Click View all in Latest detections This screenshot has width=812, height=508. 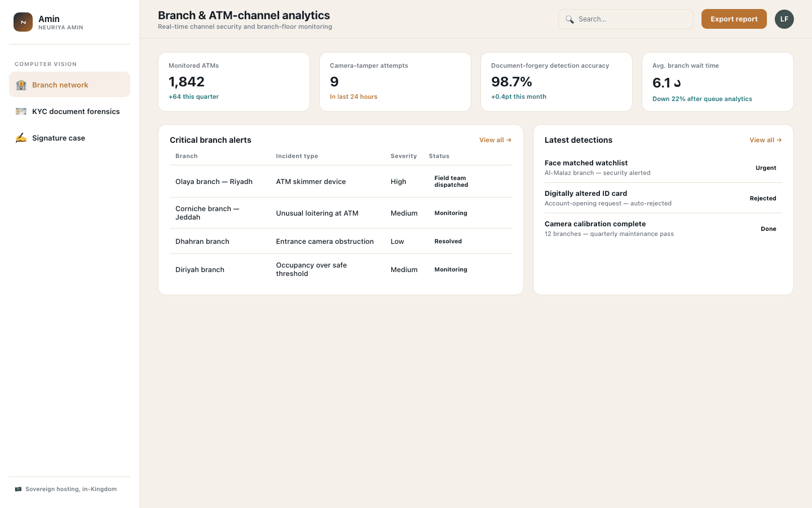click(765, 140)
